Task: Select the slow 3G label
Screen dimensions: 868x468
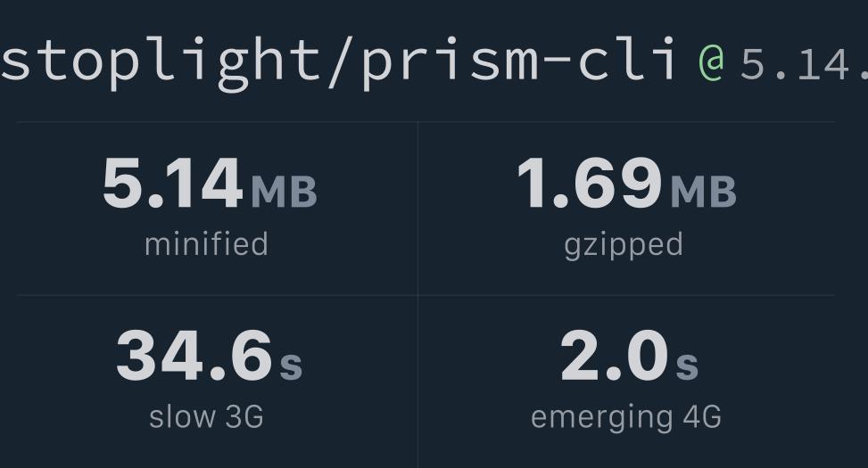Action: (206, 416)
